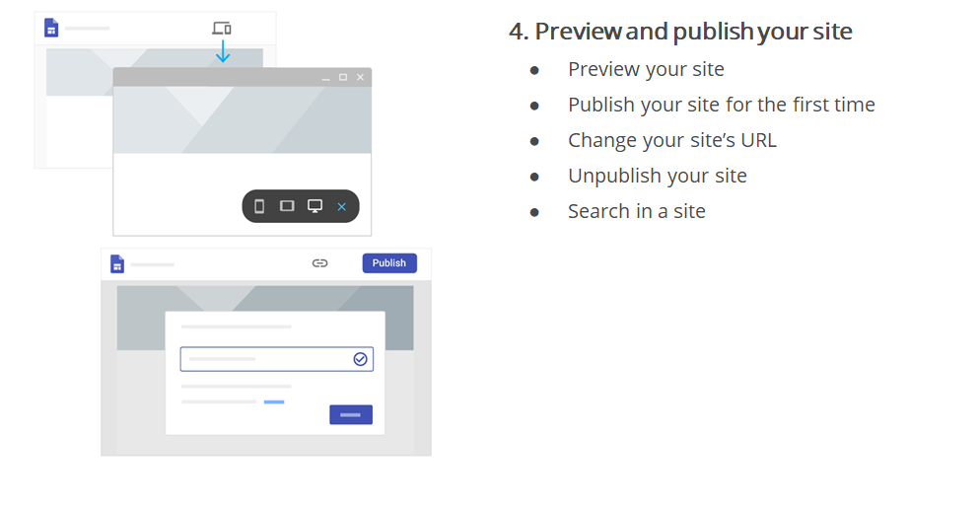The height and width of the screenshot is (510, 980).
Task: Open the "Preview your site" topic
Action: [646, 69]
